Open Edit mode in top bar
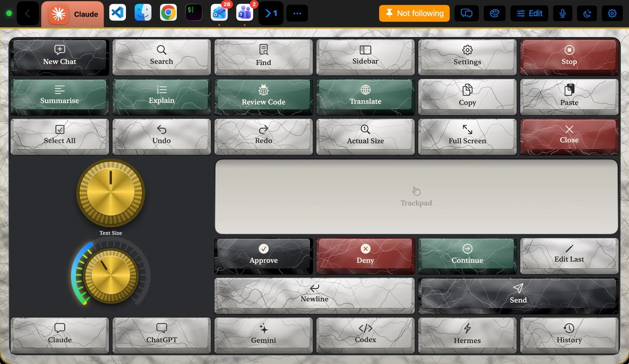 coord(529,13)
